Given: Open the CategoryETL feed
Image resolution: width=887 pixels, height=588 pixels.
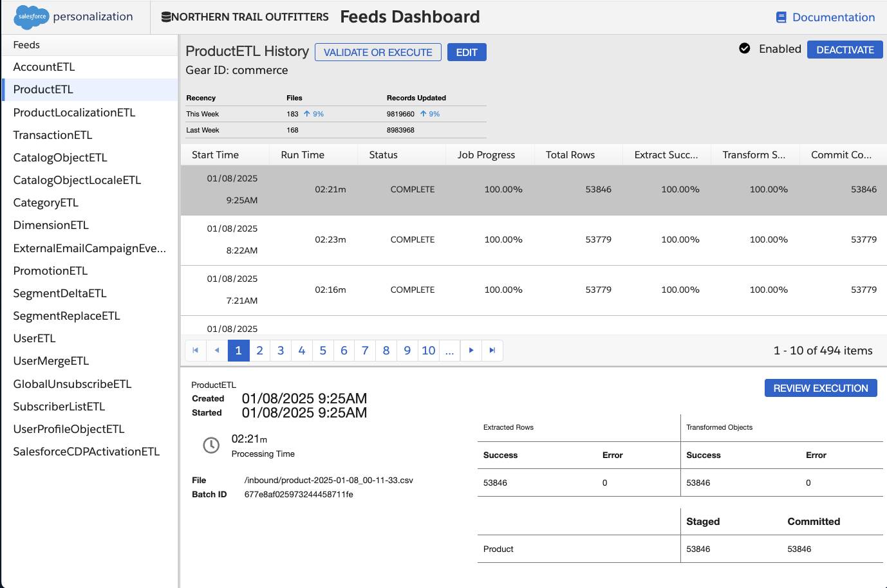Looking at the screenshot, I should [90, 203].
